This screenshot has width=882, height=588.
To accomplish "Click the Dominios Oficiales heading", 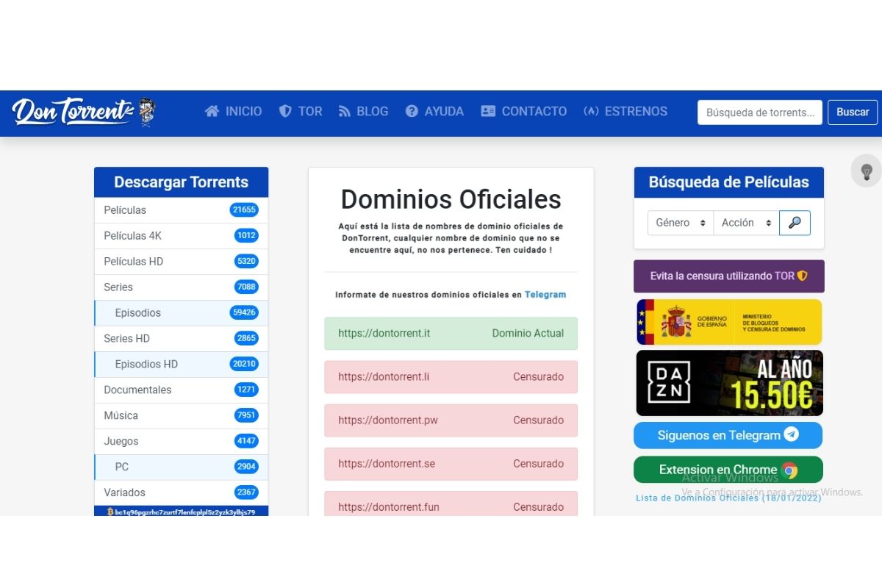I will (x=451, y=199).
